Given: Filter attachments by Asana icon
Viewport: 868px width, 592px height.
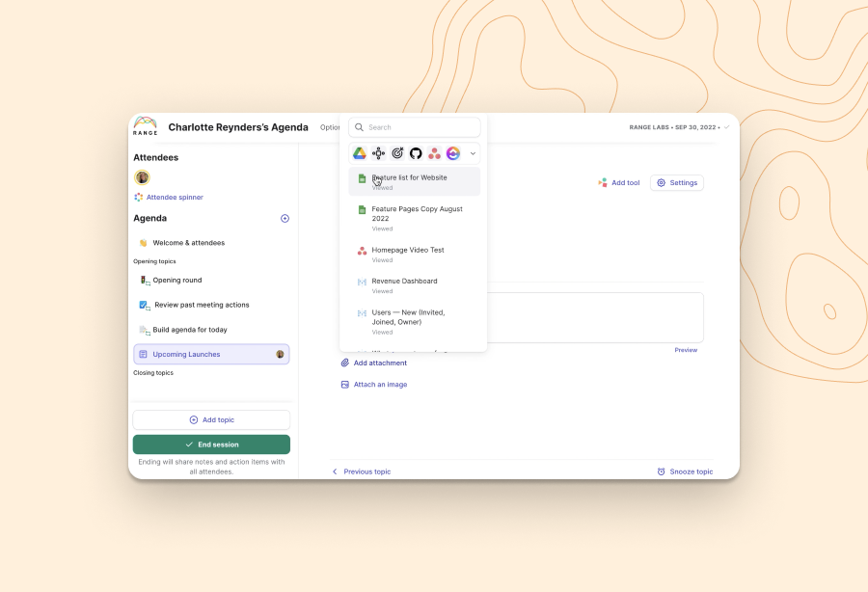Looking at the screenshot, I should [435, 154].
